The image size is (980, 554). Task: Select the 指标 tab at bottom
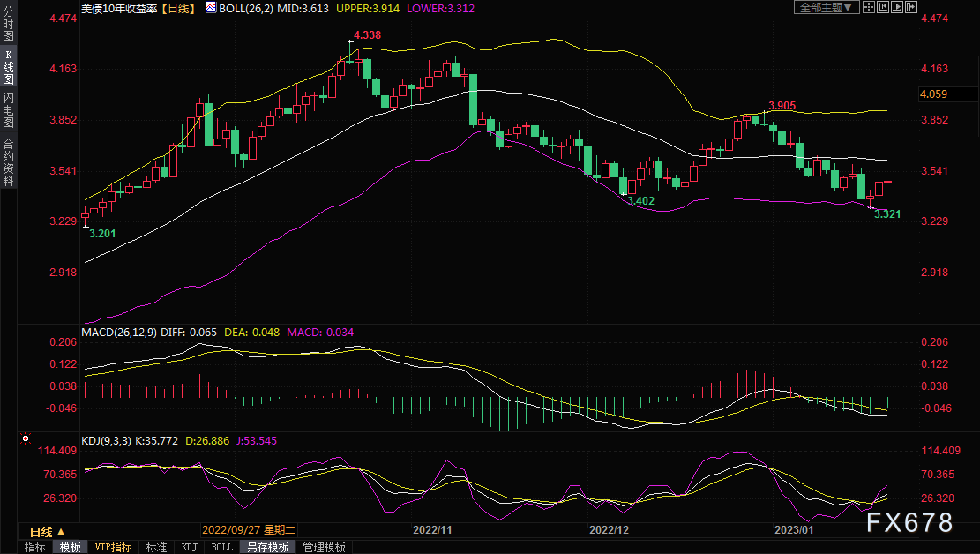[x=35, y=547]
